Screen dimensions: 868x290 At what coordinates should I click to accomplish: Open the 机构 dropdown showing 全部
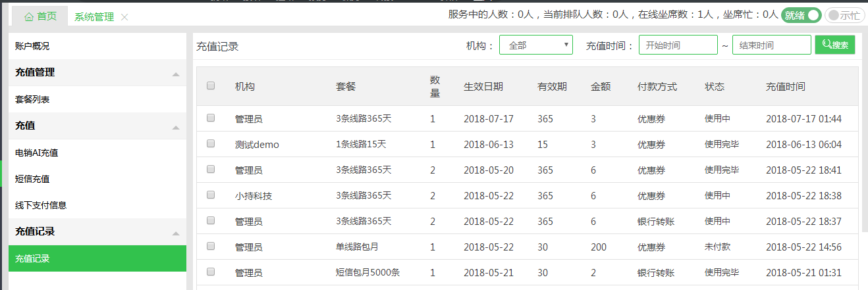pyautogui.click(x=535, y=45)
